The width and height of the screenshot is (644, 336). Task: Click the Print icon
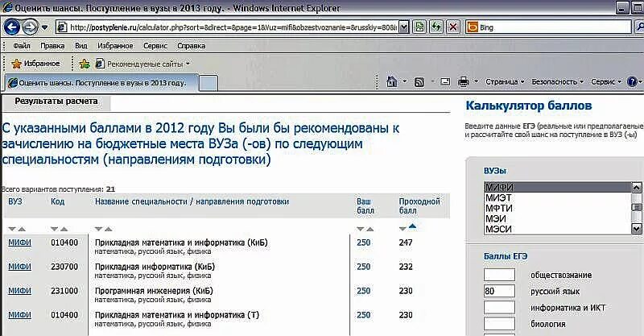point(464,82)
